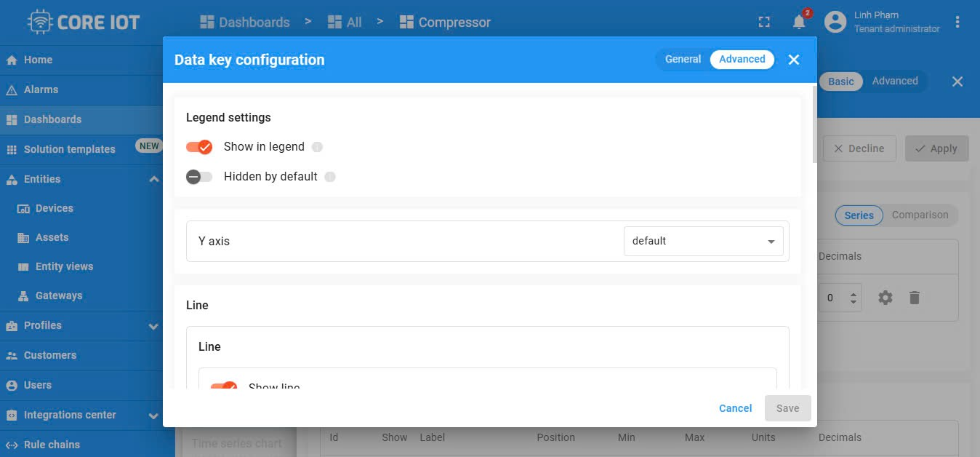Screen dimensions: 980x457
Task: Open the three-dot account menu
Action: (x=957, y=22)
